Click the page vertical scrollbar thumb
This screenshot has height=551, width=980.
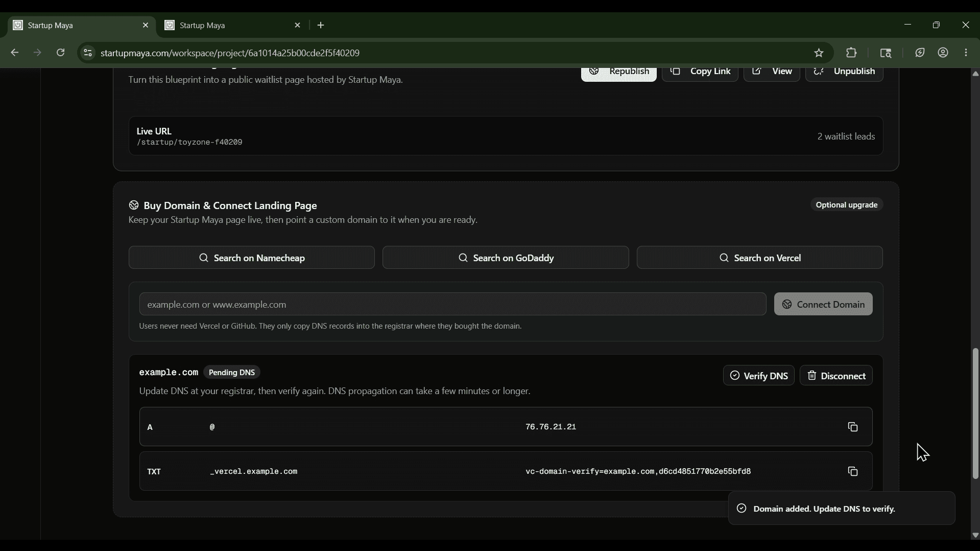975,414
